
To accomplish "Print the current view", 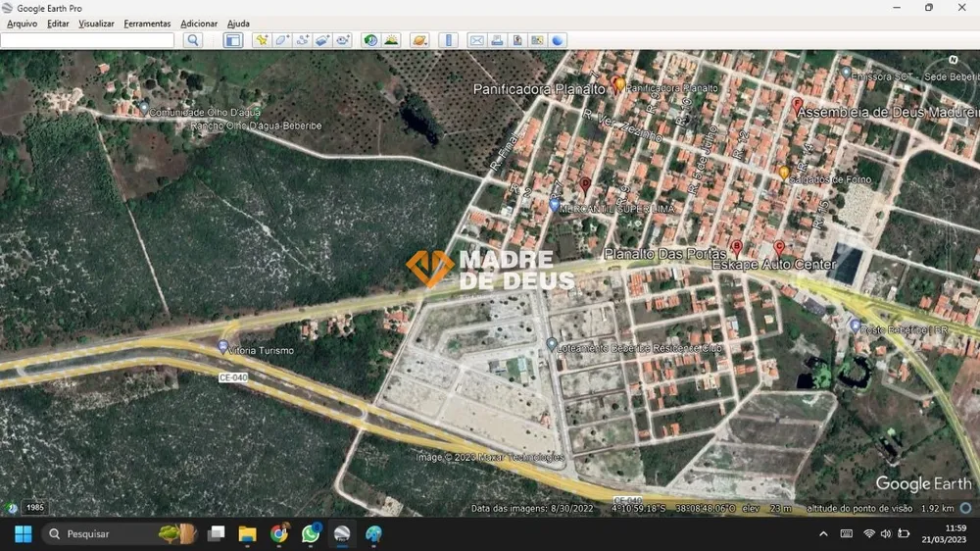I will (x=497, y=40).
